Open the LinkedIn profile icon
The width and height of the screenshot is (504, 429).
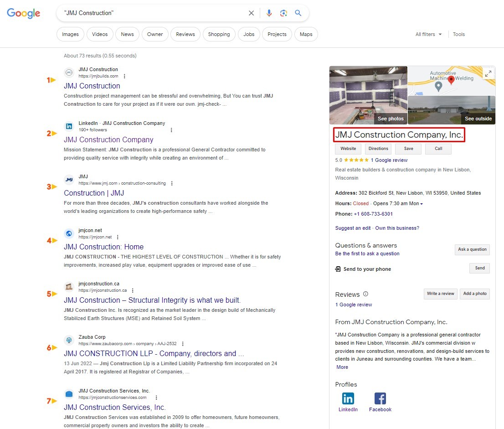point(348,398)
